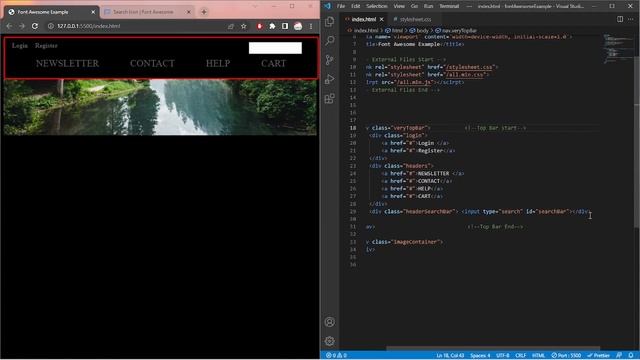Open the View menu in VS Code

(x=399, y=6)
